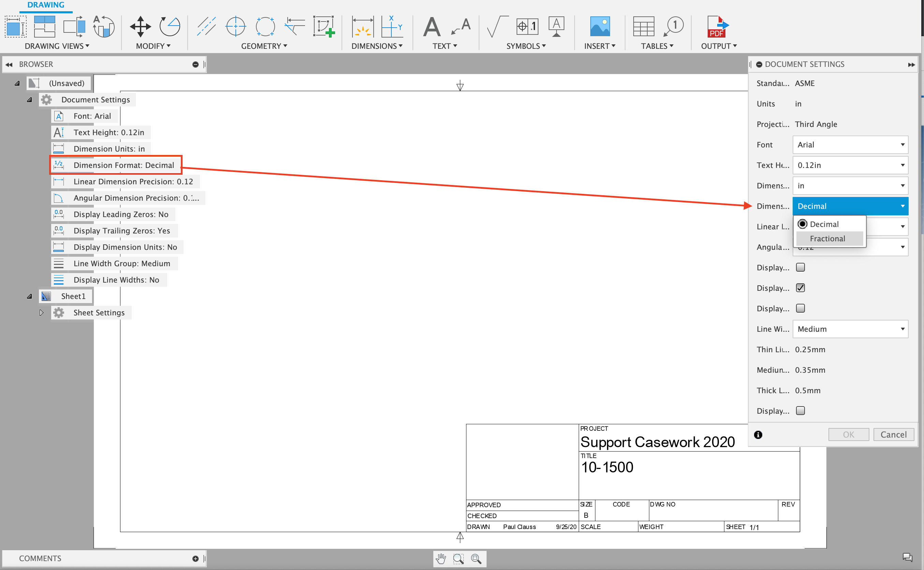
Task: Click the Pan hand icon
Action: [x=441, y=558]
